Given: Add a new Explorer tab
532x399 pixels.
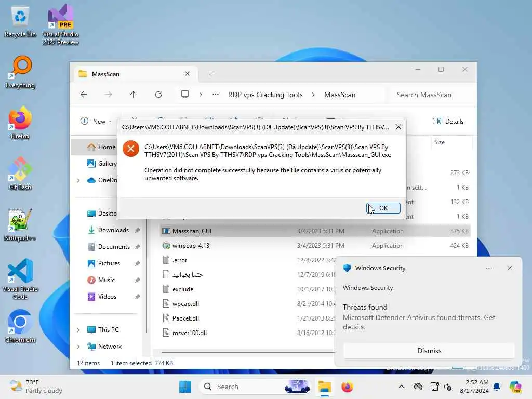Looking at the screenshot, I should coord(210,74).
